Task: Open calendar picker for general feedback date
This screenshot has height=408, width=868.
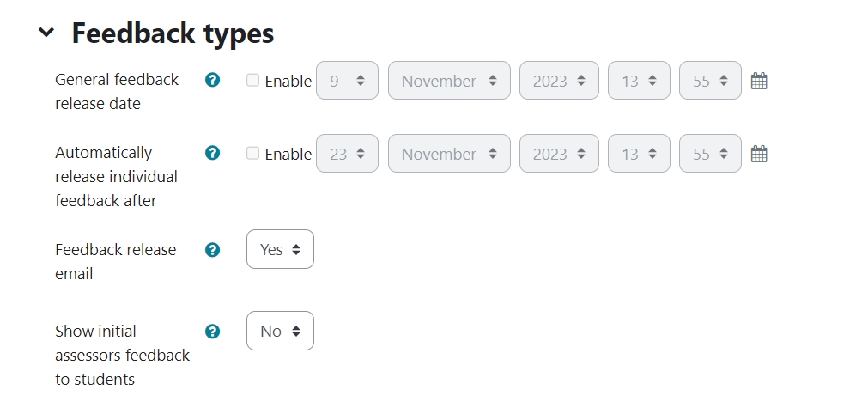Action: pos(759,81)
